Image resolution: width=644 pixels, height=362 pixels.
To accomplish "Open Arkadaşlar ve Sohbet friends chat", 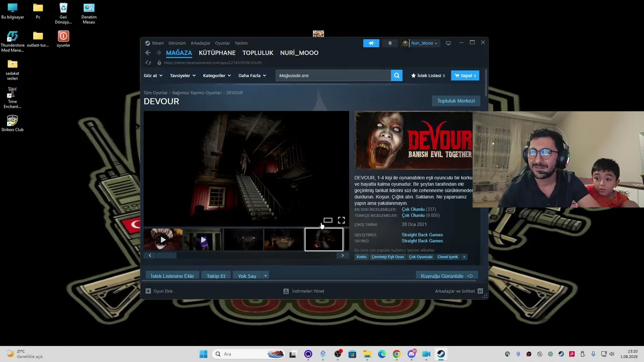I will [459, 291].
